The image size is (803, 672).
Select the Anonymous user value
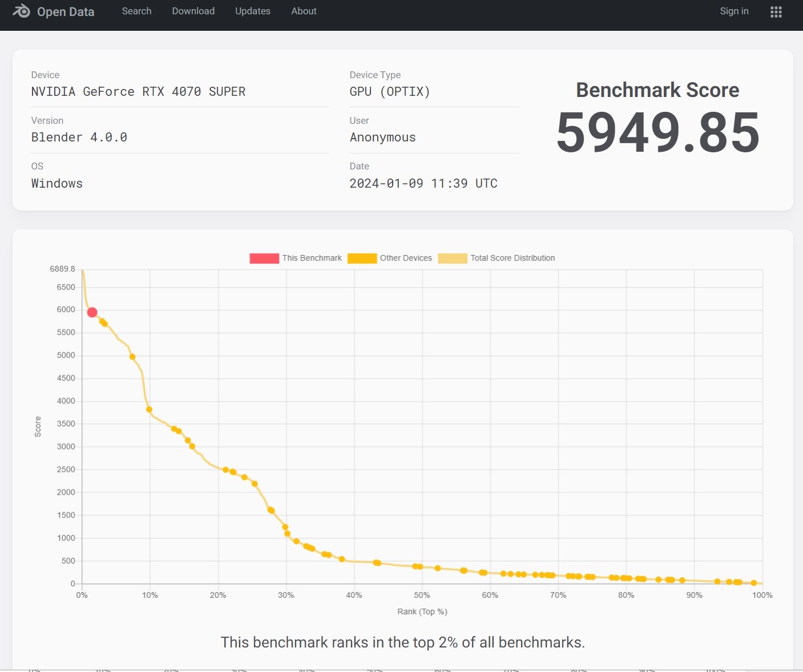(382, 137)
